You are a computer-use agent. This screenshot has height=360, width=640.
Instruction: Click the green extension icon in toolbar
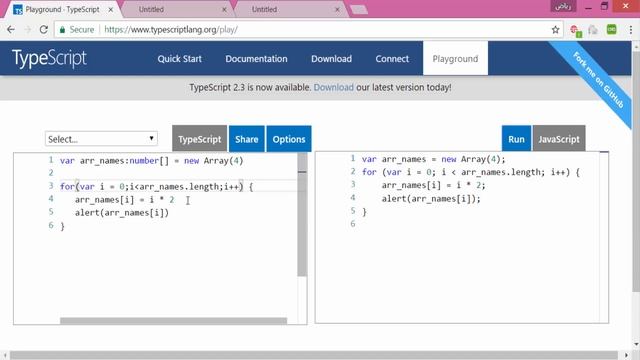pyautogui.click(x=611, y=29)
